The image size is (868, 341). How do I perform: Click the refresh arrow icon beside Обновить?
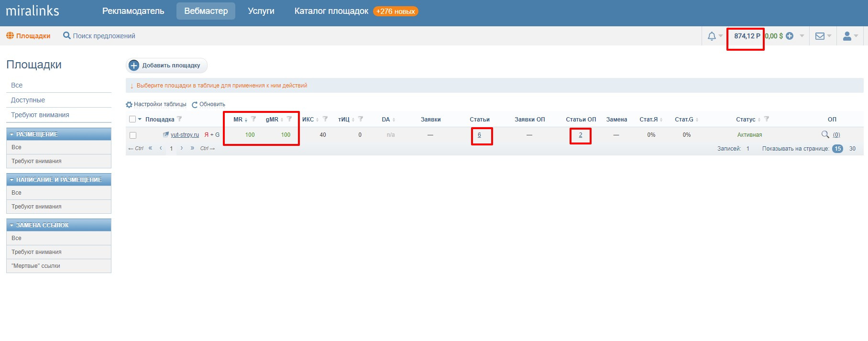coord(195,105)
